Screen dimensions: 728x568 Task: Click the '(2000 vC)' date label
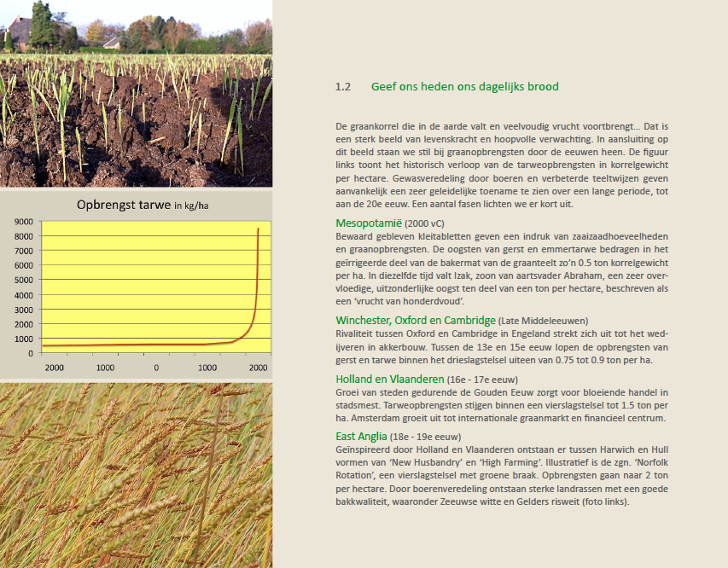tap(437, 224)
